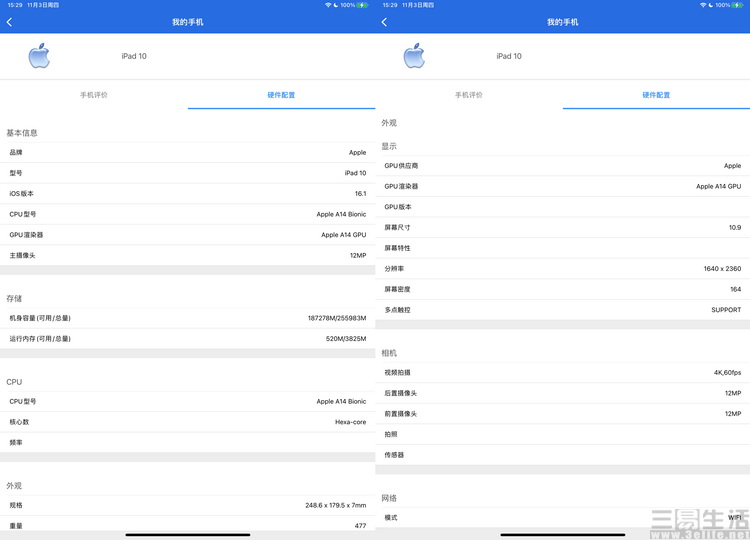Select the 屏幕密度 164 row
Image resolution: width=750 pixels, height=540 pixels.
(x=562, y=289)
